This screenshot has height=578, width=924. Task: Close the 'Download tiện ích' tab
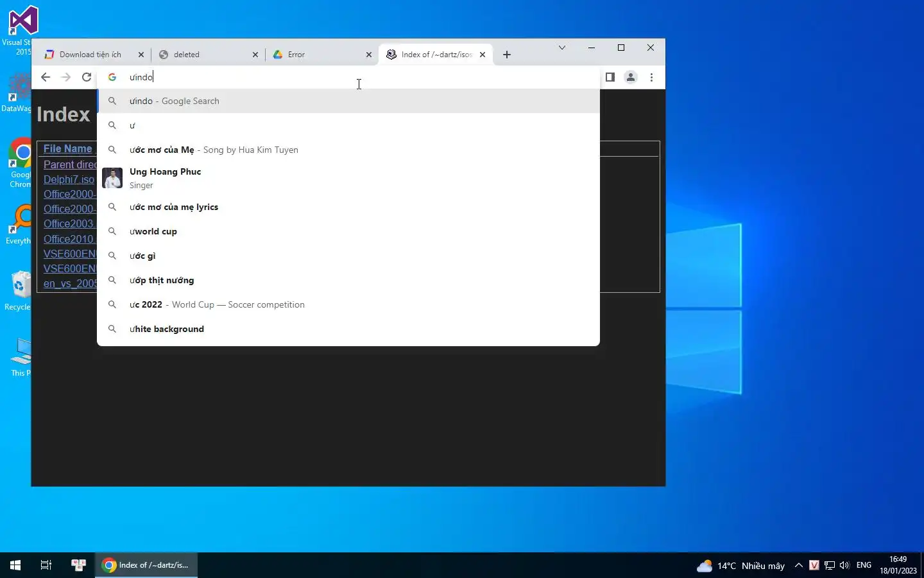tap(141, 55)
